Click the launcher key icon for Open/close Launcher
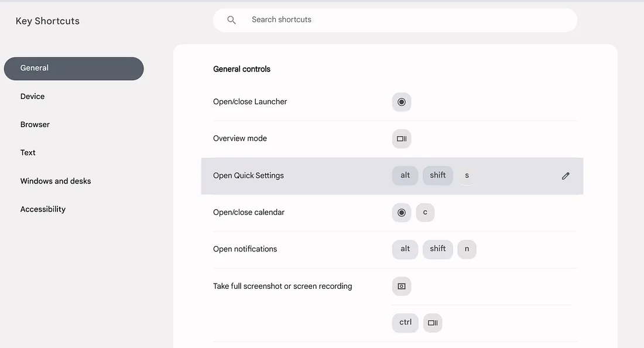Image resolution: width=644 pixels, height=348 pixels. pyautogui.click(x=402, y=102)
